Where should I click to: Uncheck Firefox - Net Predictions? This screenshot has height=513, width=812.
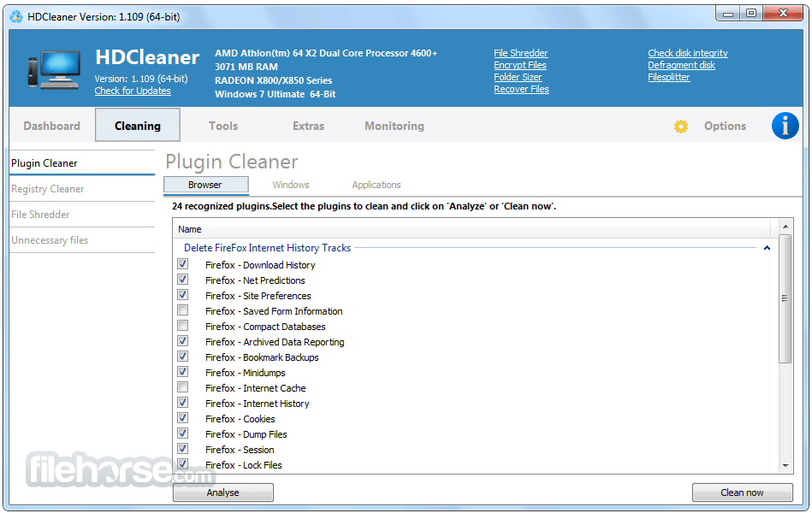point(183,280)
